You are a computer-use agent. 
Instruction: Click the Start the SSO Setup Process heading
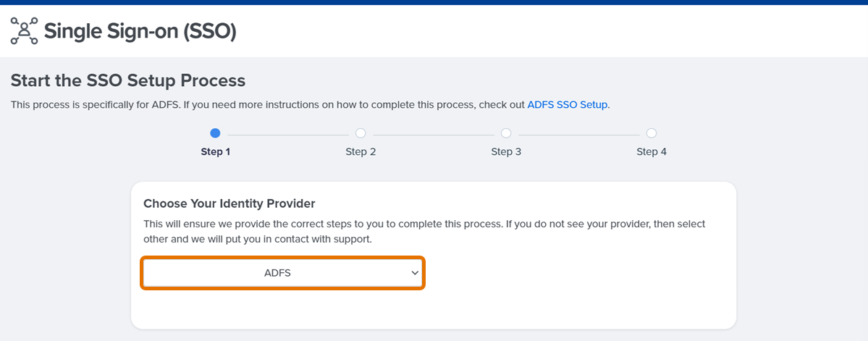tap(128, 81)
